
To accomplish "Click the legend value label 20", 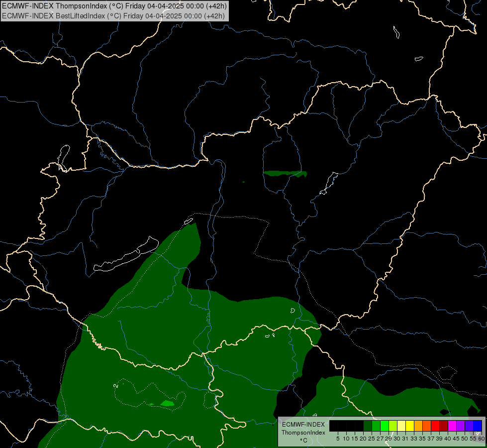I will click(x=363, y=439).
